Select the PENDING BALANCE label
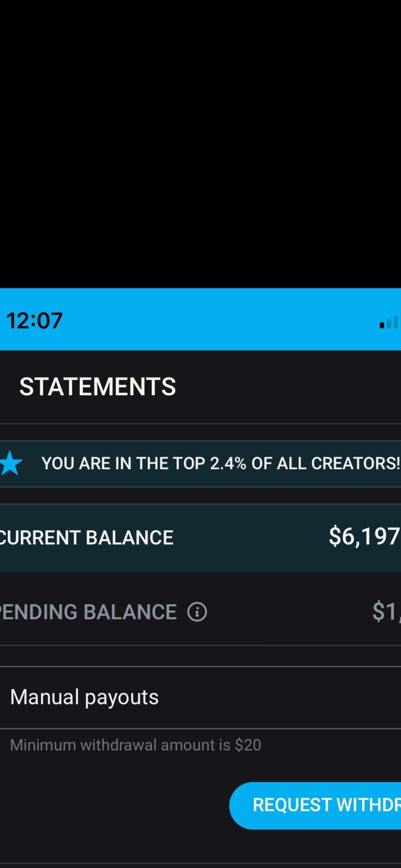 (88, 612)
